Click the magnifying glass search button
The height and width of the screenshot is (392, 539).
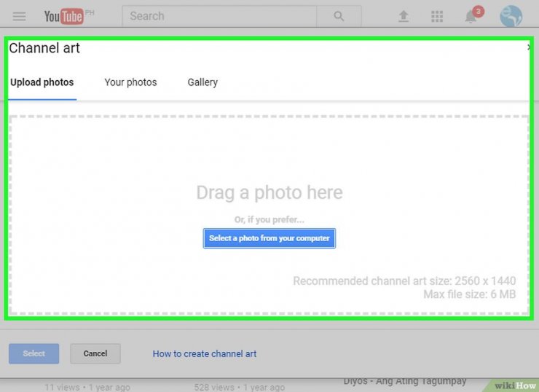(x=339, y=16)
